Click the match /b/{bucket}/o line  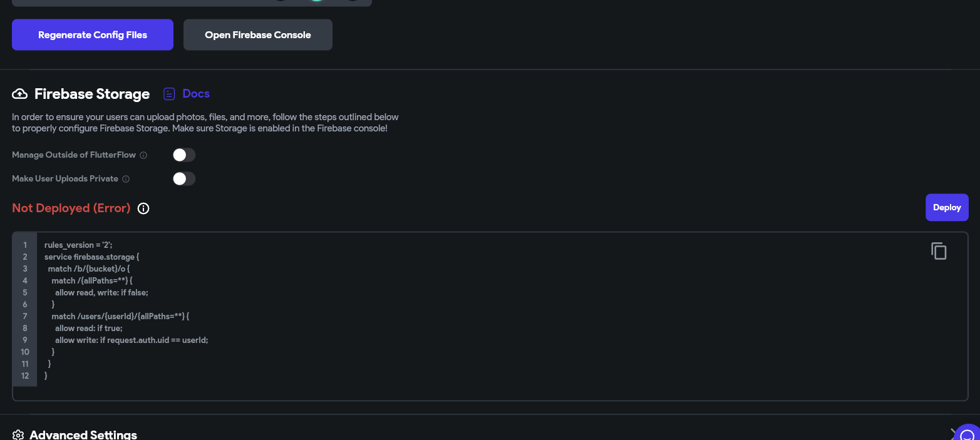(x=89, y=269)
